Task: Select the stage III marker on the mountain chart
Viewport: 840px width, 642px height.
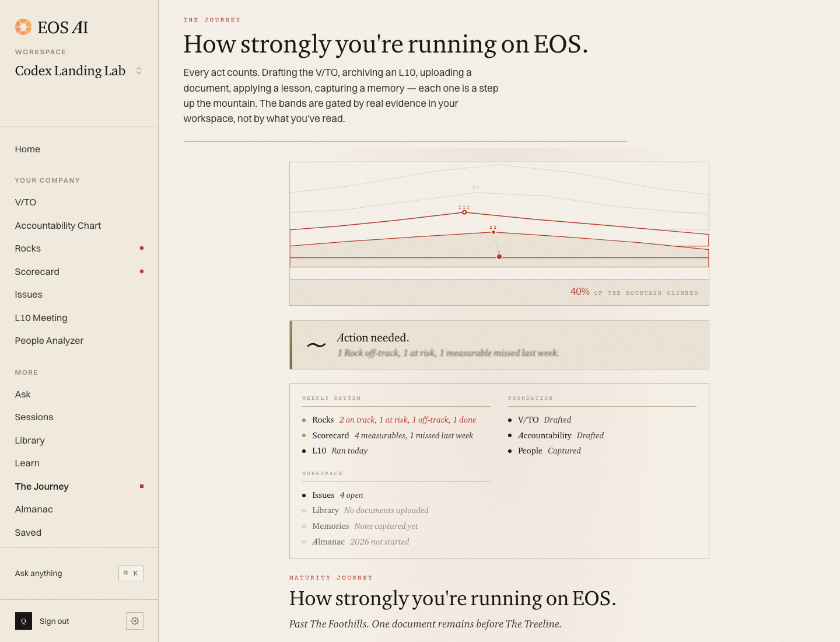Action: click(x=464, y=212)
